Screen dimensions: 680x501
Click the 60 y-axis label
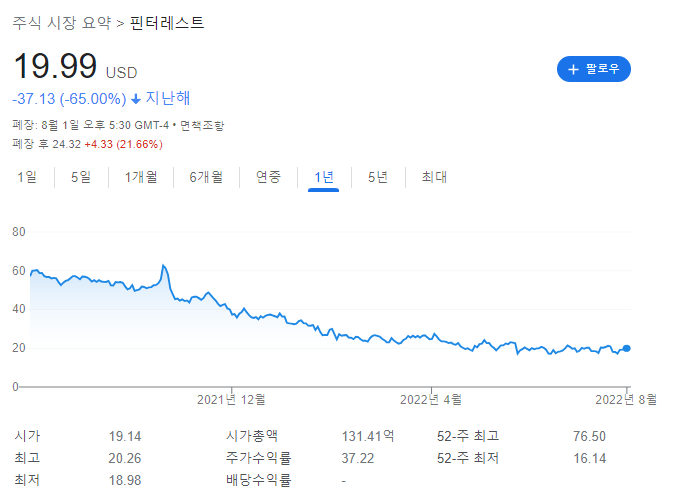point(19,271)
